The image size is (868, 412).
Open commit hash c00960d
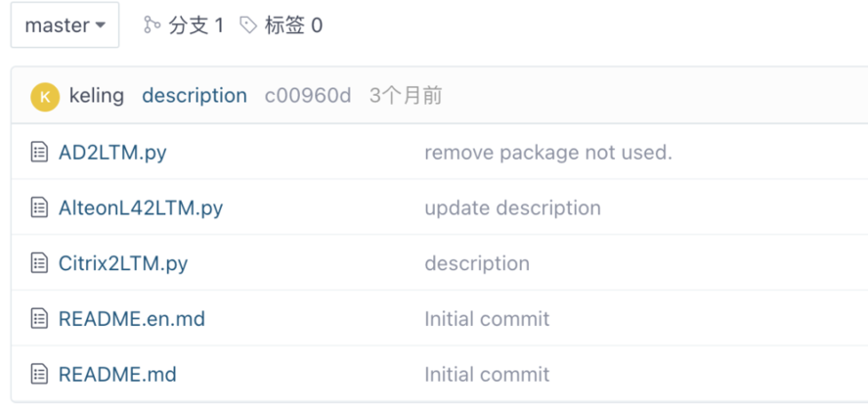tap(308, 96)
